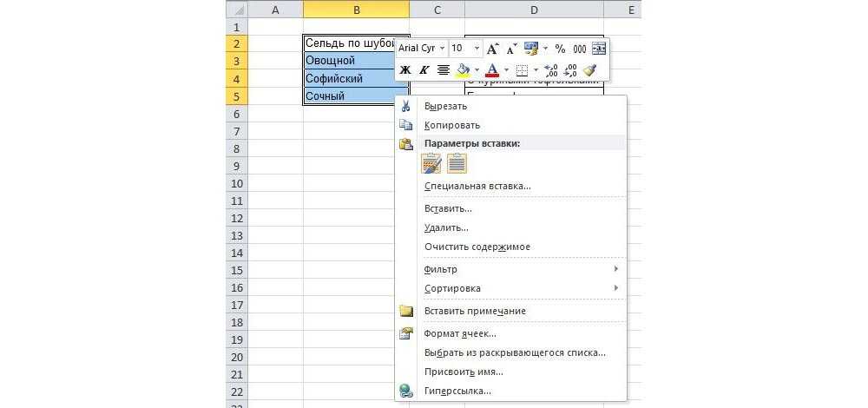Choose Вырезать from context menu
868x408 pixels.
(445, 106)
